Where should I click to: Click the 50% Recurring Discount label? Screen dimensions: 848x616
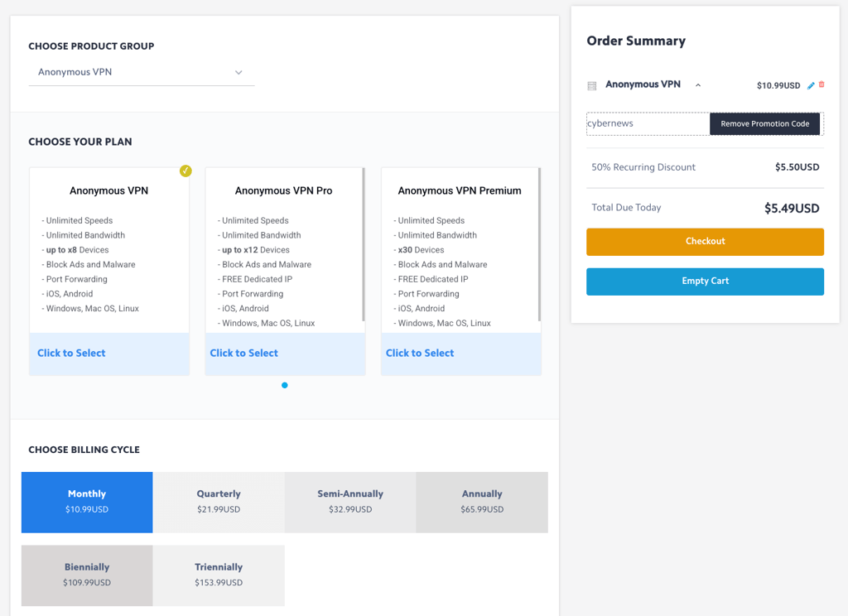(x=643, y=167)
